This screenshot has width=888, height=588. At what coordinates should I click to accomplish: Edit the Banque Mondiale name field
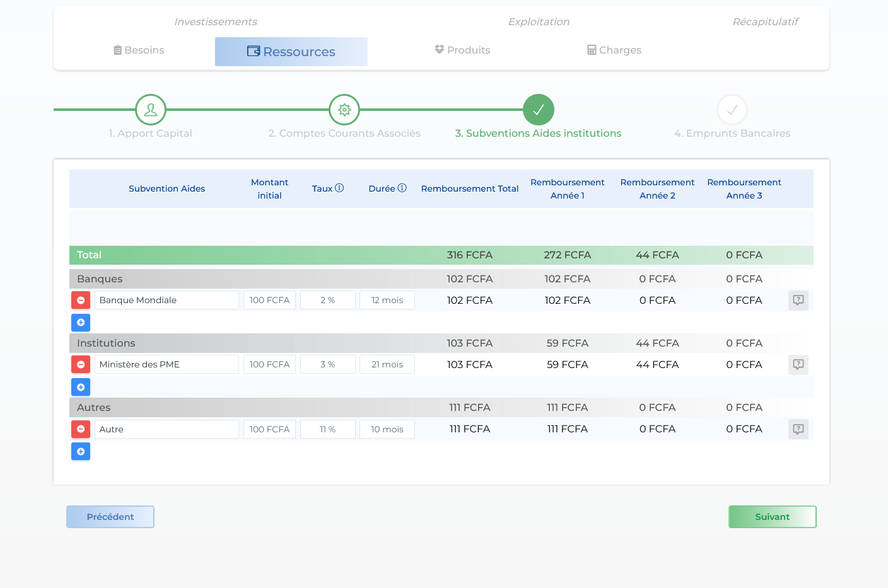coord(166,301)
